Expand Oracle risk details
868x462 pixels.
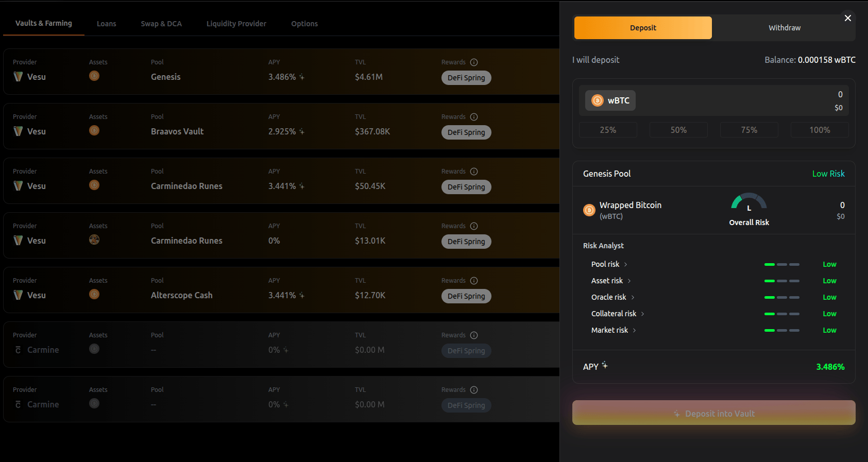tap(613, 297)
